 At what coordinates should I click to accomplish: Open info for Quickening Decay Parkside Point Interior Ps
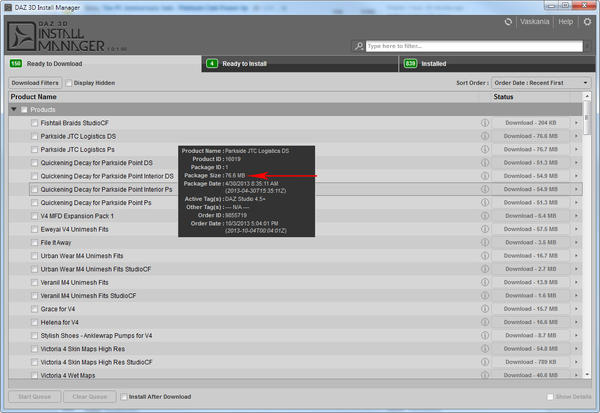[485, 189]
